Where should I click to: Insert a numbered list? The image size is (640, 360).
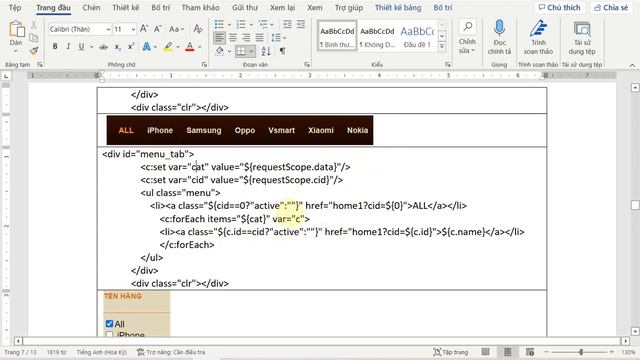[x=241, y=24]
